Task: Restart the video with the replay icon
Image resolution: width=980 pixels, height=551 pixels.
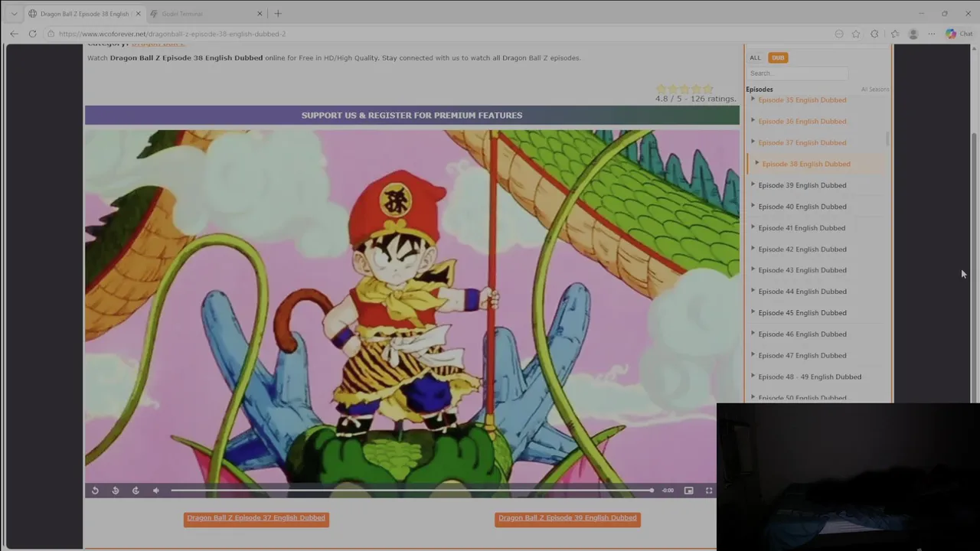Action: click(x=95, y=491)
